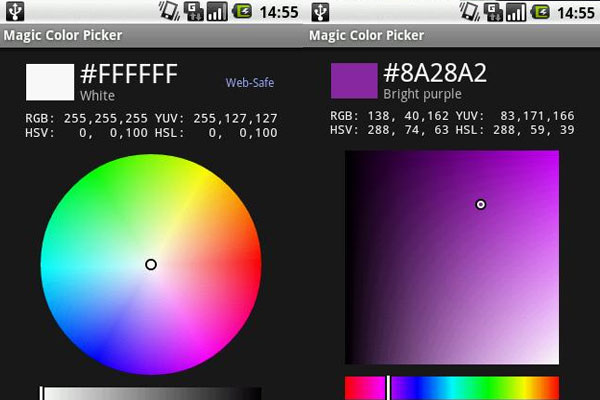
Task: Tap the 14:55 clock in left status bar
Action: 279,12
